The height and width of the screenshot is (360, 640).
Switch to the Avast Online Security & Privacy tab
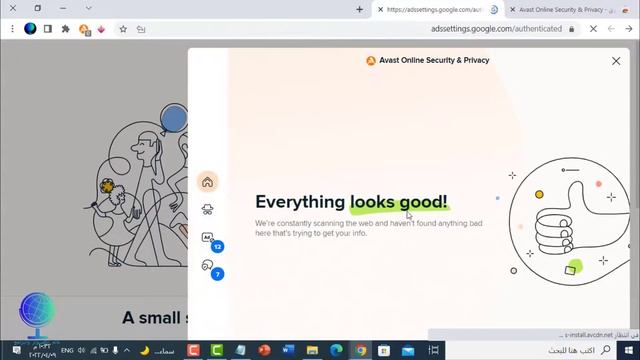click(569, 9)
